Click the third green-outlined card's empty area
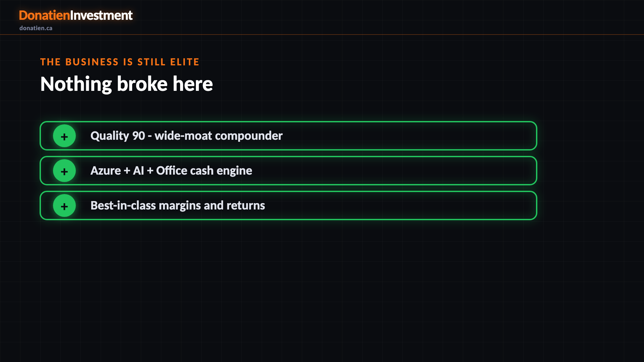The height and width of the screenshot is (362, 644). tap(401, 205)
